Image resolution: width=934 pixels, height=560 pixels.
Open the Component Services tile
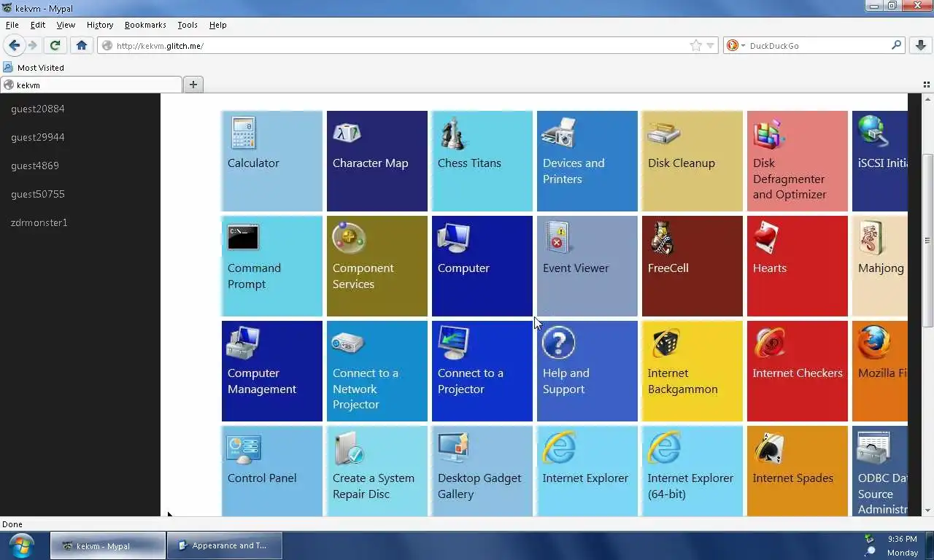(377, 266)
